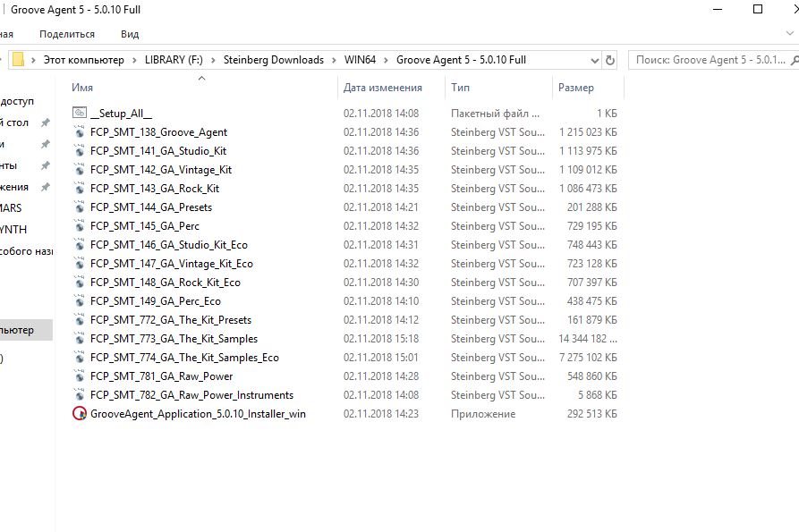
Task: Select the file name '__Setup_All__'
Action: tap(122, 113)
